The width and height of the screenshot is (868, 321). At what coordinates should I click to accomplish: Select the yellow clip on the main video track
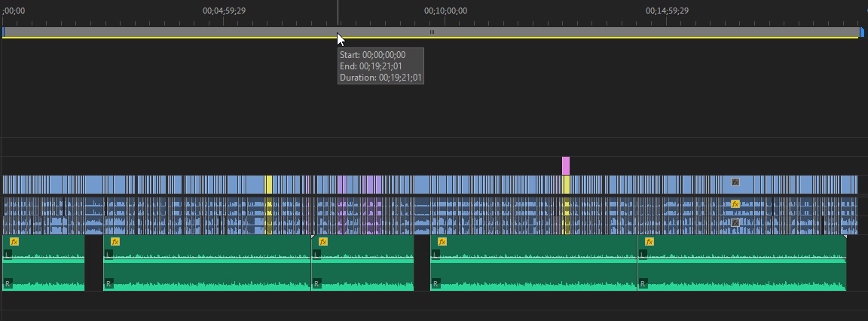pyautogui.click(x=268, y=185)
